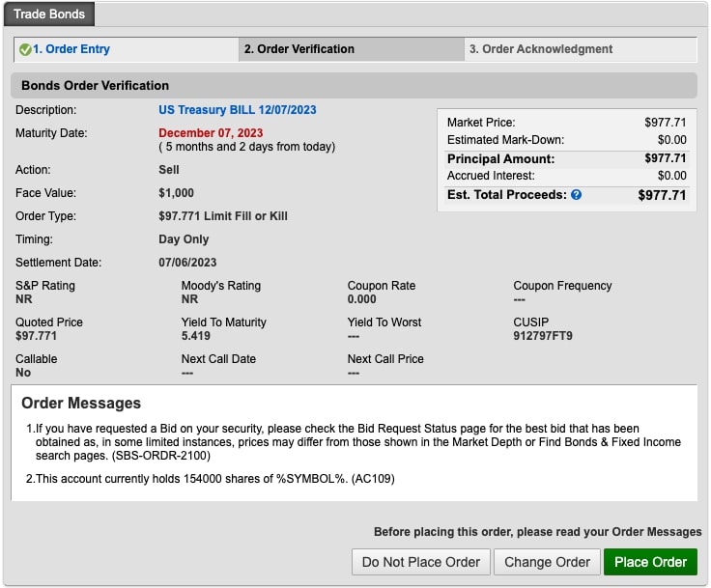
Task: Click the Principal Amount label
Action: click(501, 158)
